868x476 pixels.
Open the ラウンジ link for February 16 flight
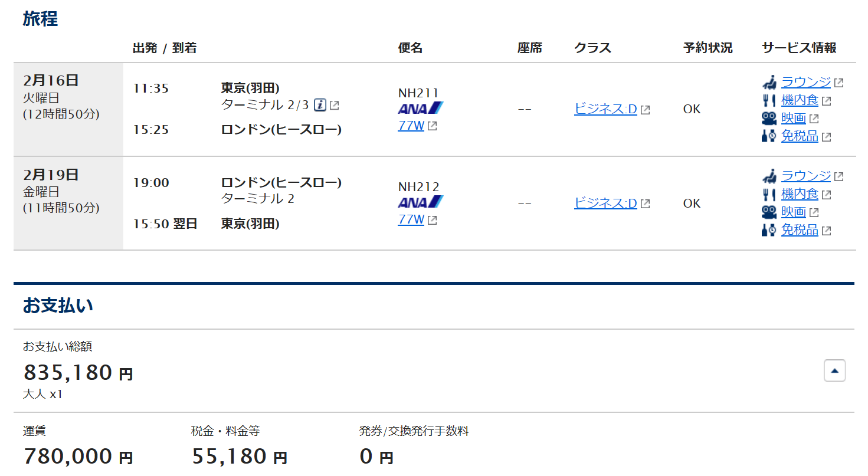pos(806,83)
